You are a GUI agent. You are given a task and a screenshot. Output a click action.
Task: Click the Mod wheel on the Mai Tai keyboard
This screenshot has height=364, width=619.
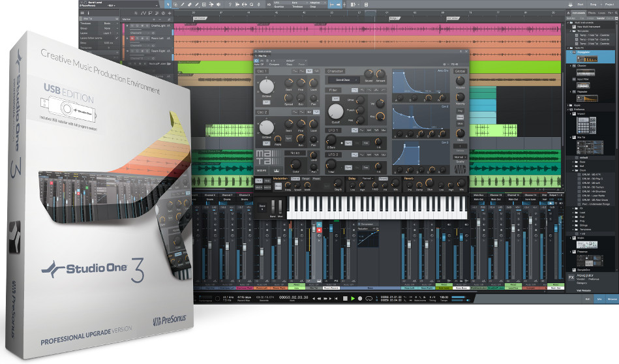[280, 207]
